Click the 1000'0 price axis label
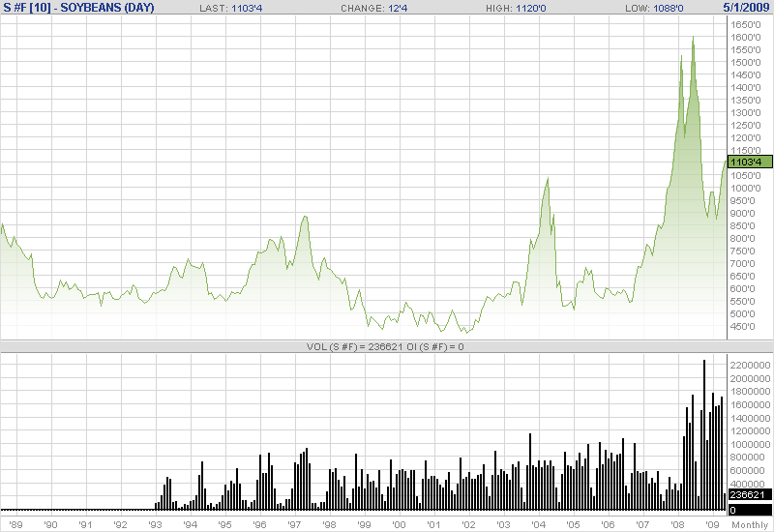 [745, 188]
